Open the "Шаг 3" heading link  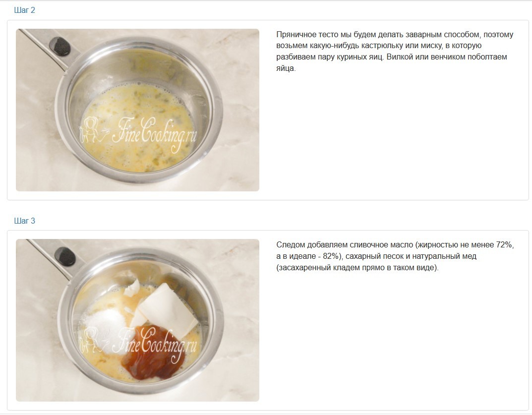point(24,221)
